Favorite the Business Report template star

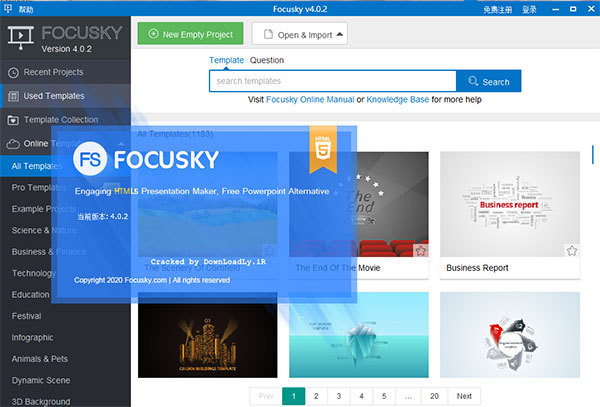tap(572, 251)
